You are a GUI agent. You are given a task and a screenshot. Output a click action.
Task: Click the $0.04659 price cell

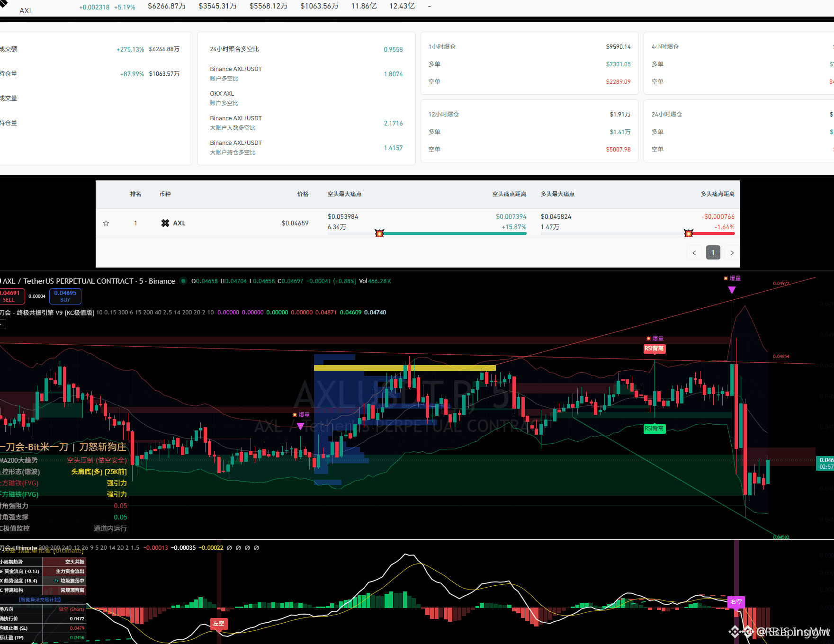click(x=295, y=223)
